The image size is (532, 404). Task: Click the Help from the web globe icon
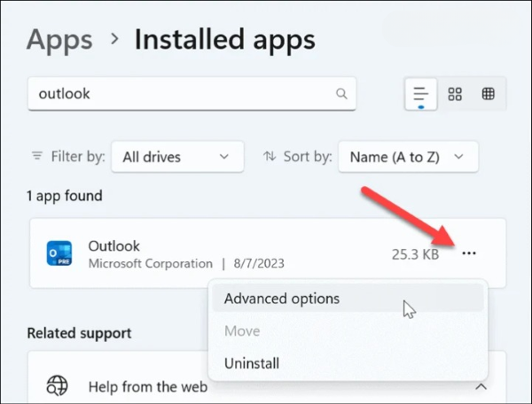click(x=57, y=385)
